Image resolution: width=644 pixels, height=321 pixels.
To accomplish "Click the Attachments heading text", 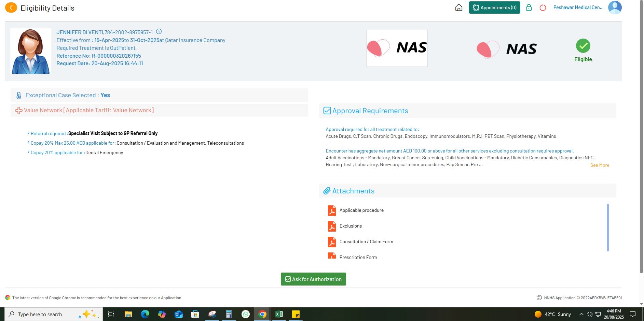I will 353,191.
